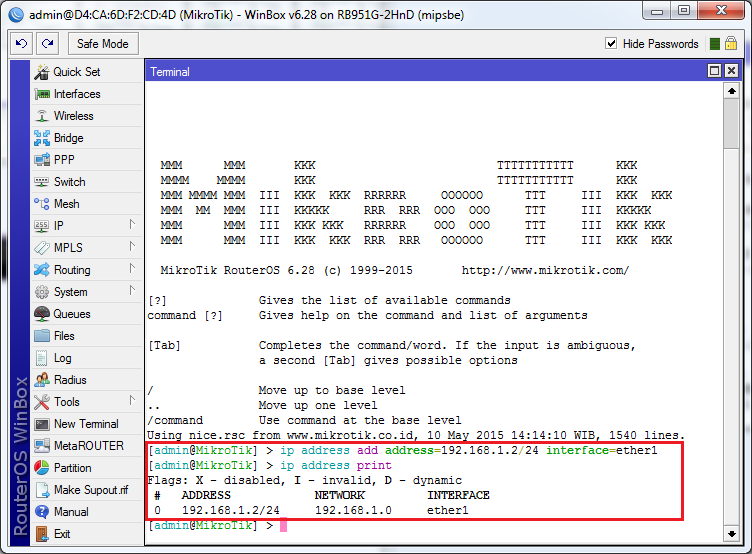The width and height of the screenshot is (752, 554).
Task: Expand the MPLS submenu arrow
Action: tap(132, 247)
